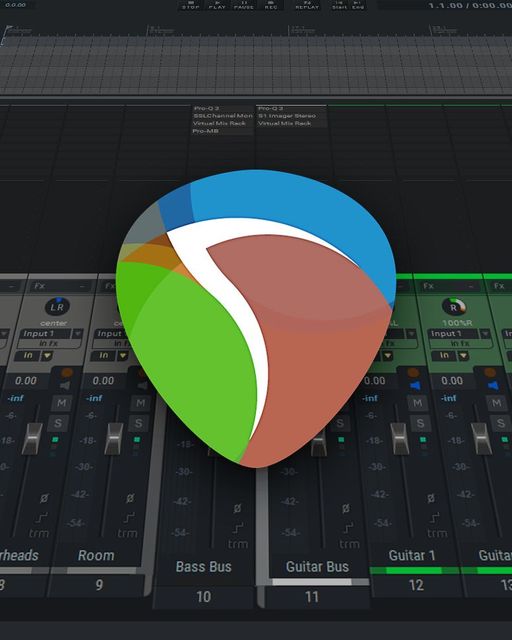512x640 pixels.
Task: Click the Room envelope step icon
Action: pos(129,518)
